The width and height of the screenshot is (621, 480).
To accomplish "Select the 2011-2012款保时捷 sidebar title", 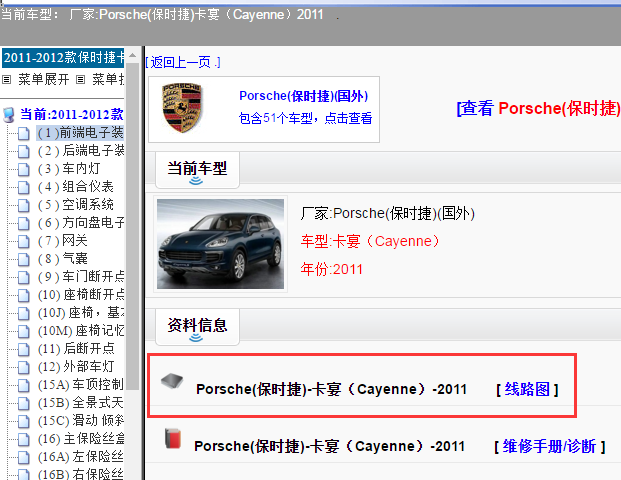I will coord(63,58).
